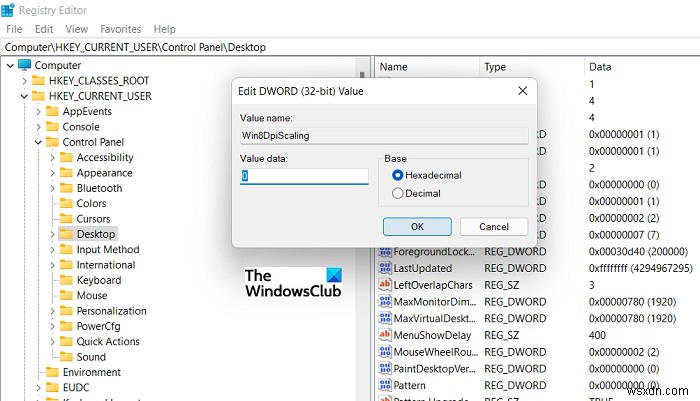Click the HKEY_CURRENT_USER folder icon
700x401 pixels.
[x=38, y=96]
